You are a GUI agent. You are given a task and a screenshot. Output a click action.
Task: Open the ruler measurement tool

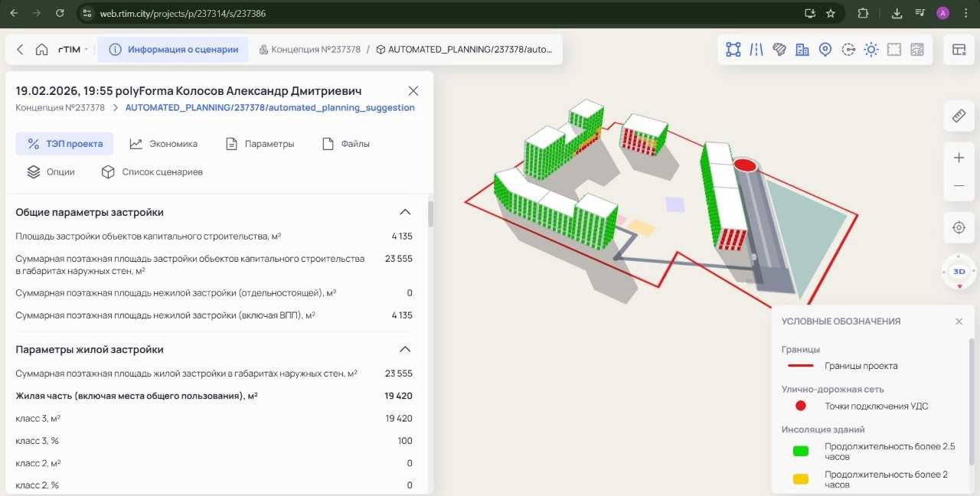click(x=959, y=116)
